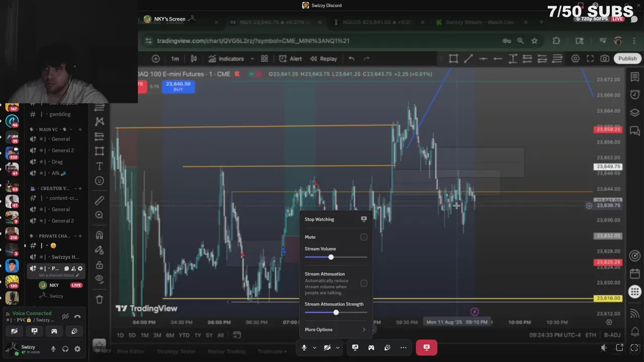Adjust Stream Attenuation Strength slider
The height and width of the screenshot is (362, 644).
coord(336,312)
